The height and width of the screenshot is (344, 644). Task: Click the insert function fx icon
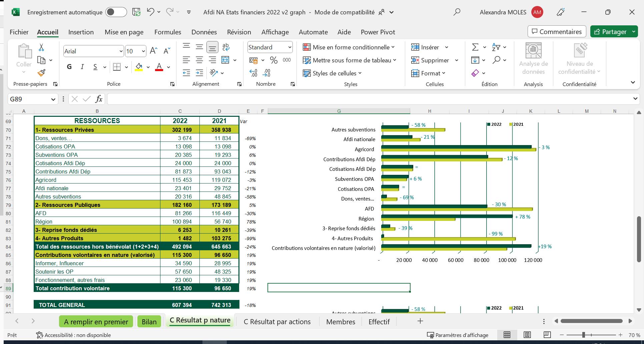click(x=99, y=99)
